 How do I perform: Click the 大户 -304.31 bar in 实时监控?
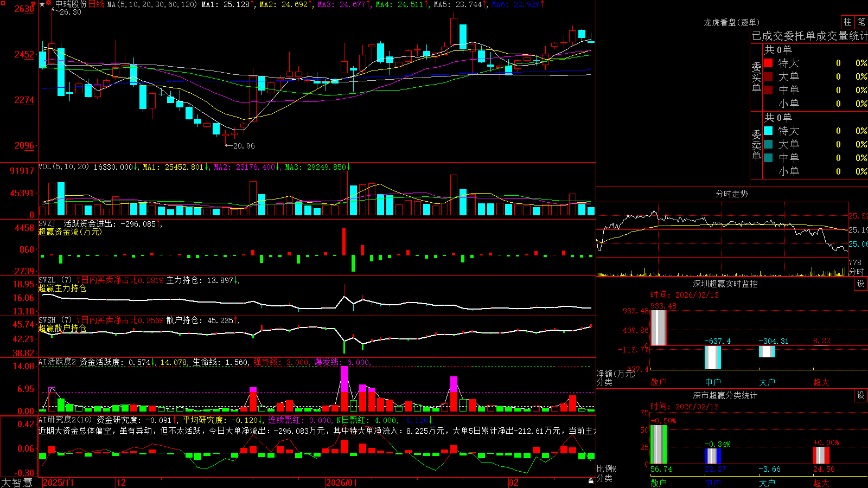(767, 352)
